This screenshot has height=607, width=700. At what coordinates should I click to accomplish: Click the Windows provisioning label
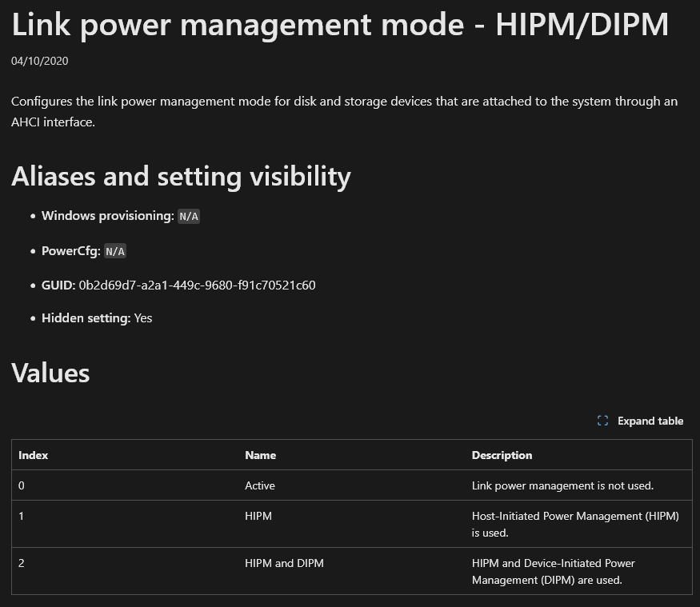pos(107,216)
